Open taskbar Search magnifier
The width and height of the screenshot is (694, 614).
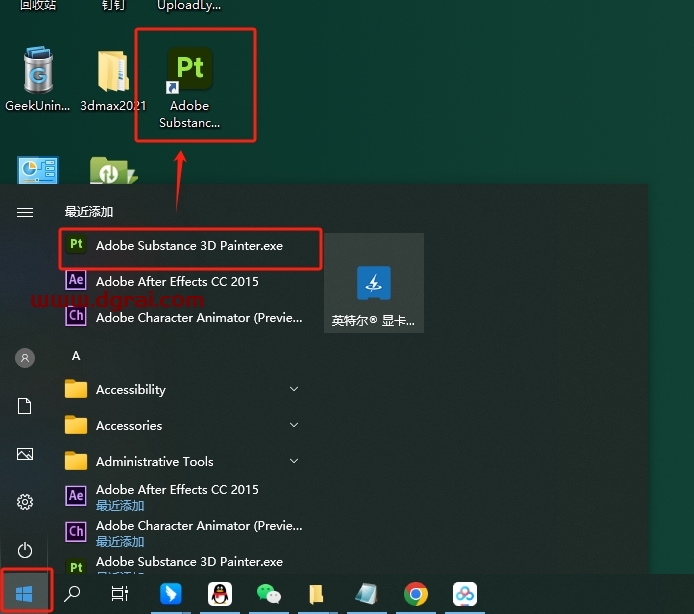coord(72,594)
